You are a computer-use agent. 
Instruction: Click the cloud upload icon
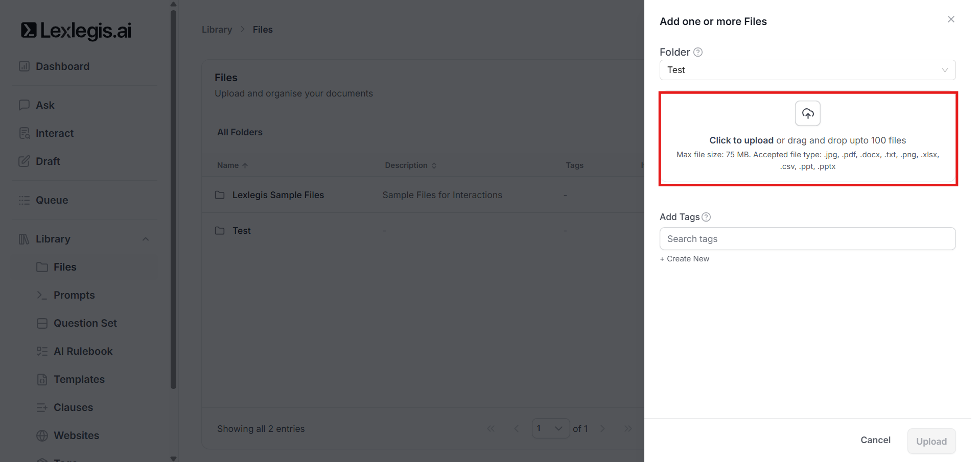point(807,113)
